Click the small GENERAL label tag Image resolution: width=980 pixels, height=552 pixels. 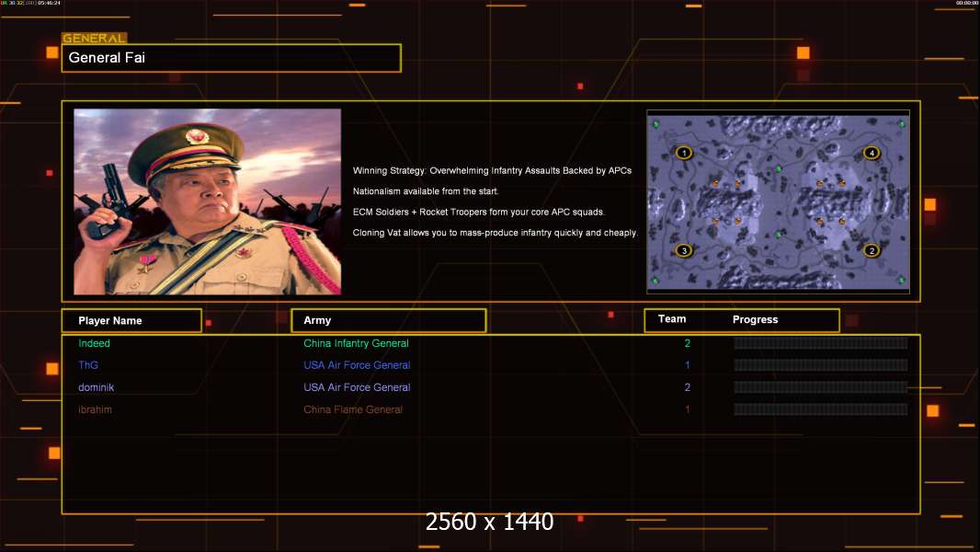click(94, 39)
